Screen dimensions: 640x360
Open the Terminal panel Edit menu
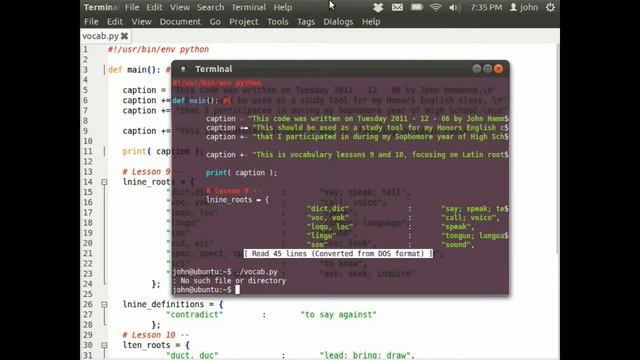pyautogui.click(x=154, y=7)
